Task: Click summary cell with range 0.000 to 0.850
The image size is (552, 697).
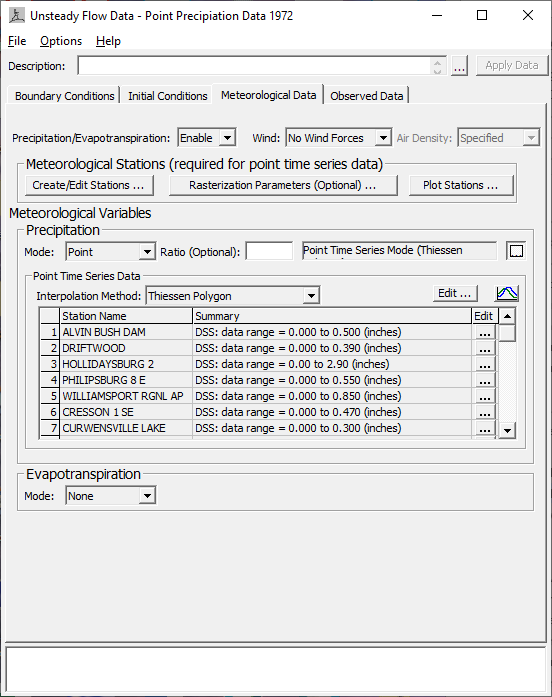Action: coord(332,397)
